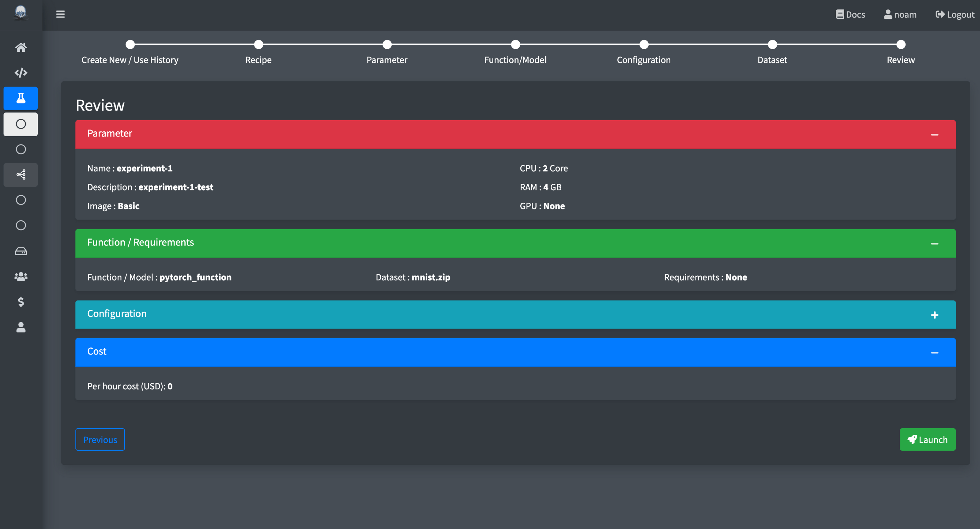Click the home icon in sidebar

21,47
